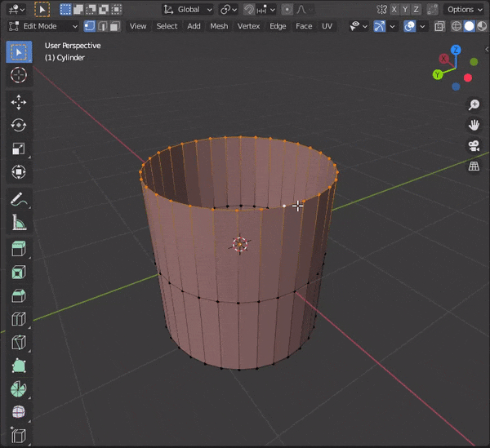Select the Select Box tool

[19, 52]
